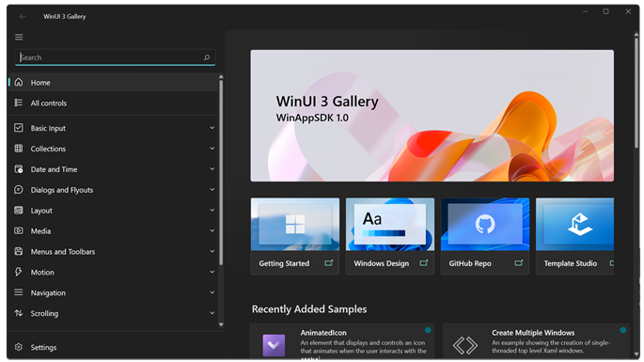Click the code brackets Create Multiple Windows icon
The width and height of the screenshot is (644, 362).
[465, 345]
